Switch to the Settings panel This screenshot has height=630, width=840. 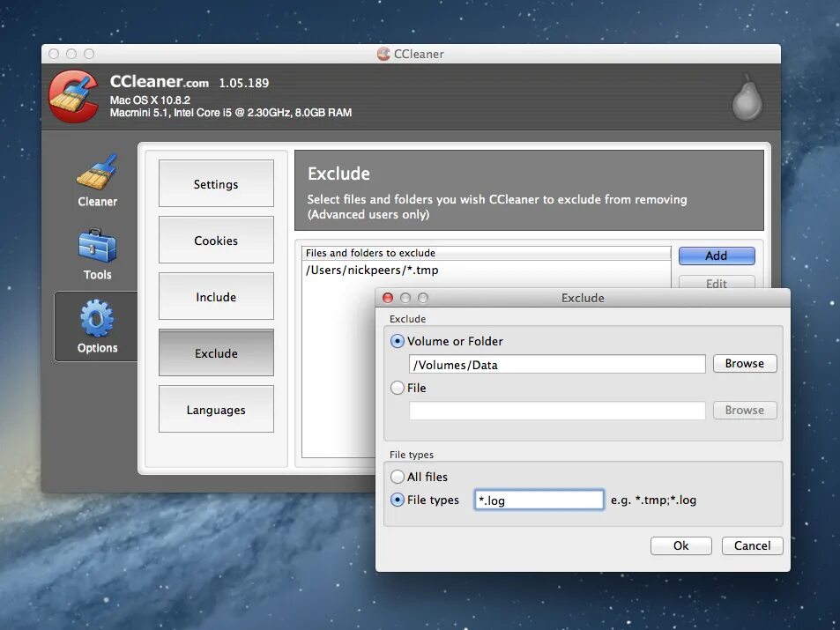coord(215,183)
